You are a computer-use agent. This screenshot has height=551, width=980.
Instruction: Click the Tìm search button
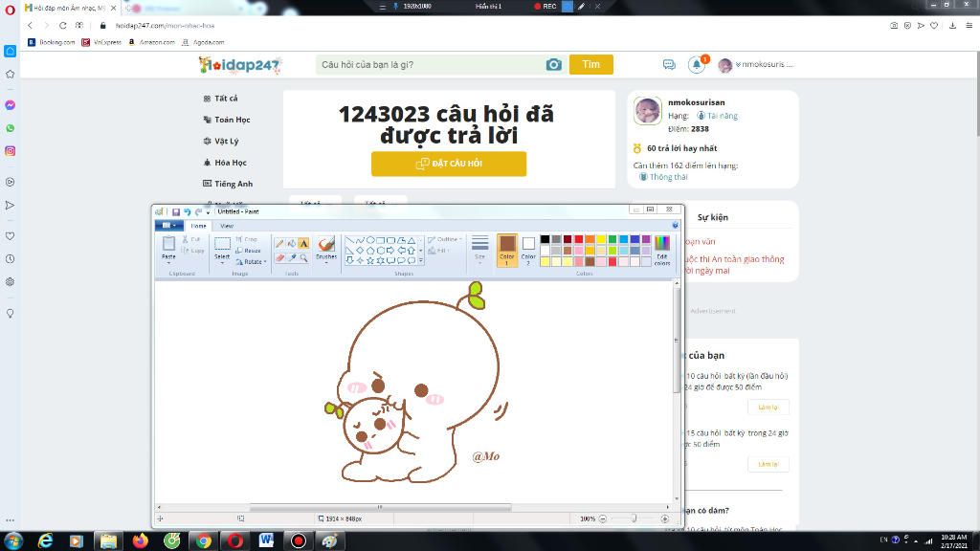[x=590, y=64]
